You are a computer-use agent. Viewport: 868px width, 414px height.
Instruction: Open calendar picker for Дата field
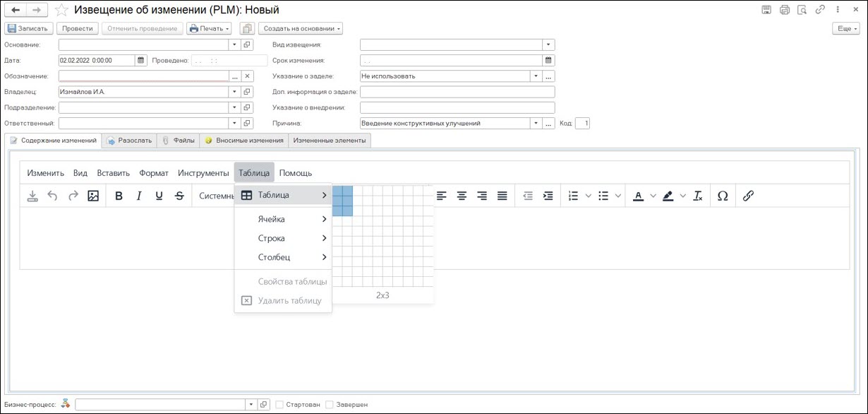click(140, 61)
